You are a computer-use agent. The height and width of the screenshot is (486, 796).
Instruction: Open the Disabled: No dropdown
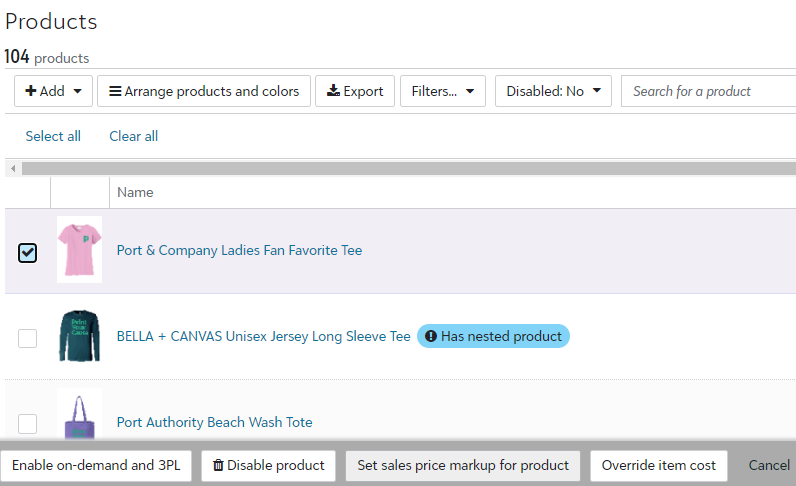click(x=553, y=91)
